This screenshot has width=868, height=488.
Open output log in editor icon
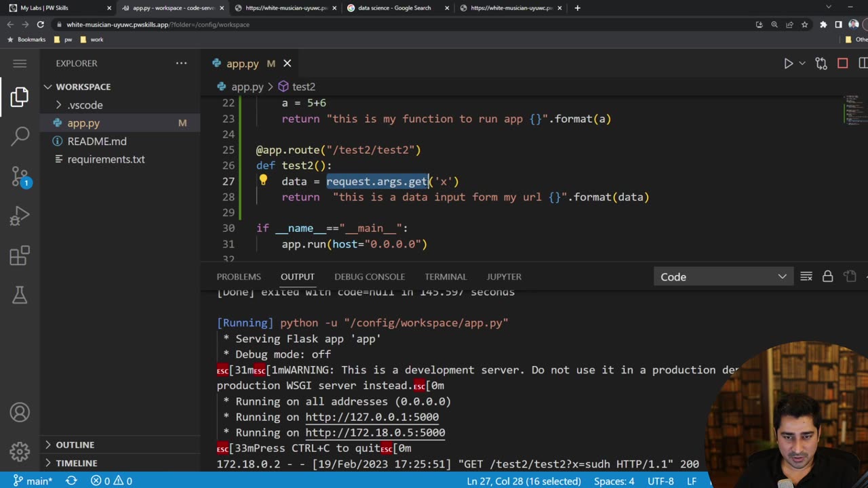pyautogui.click(x=850, y=277)
